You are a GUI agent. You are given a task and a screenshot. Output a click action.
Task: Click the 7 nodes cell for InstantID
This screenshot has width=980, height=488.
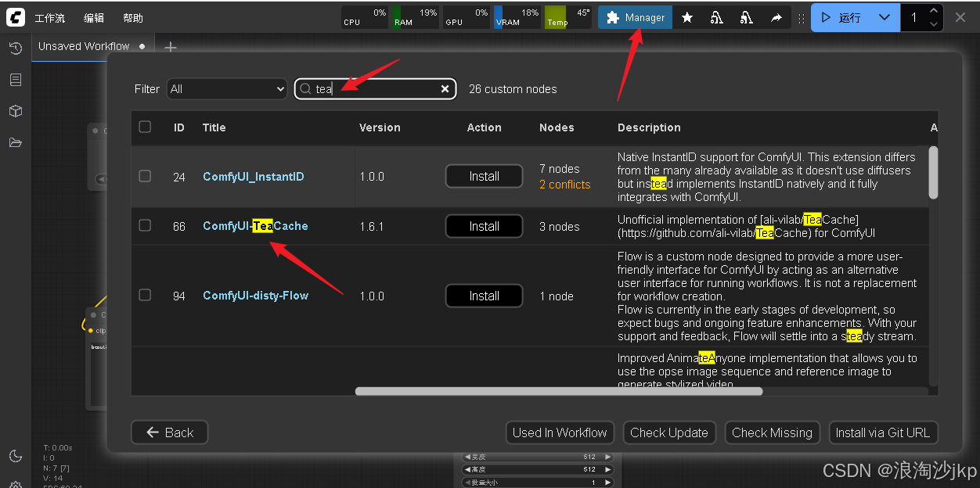[560, 169]
